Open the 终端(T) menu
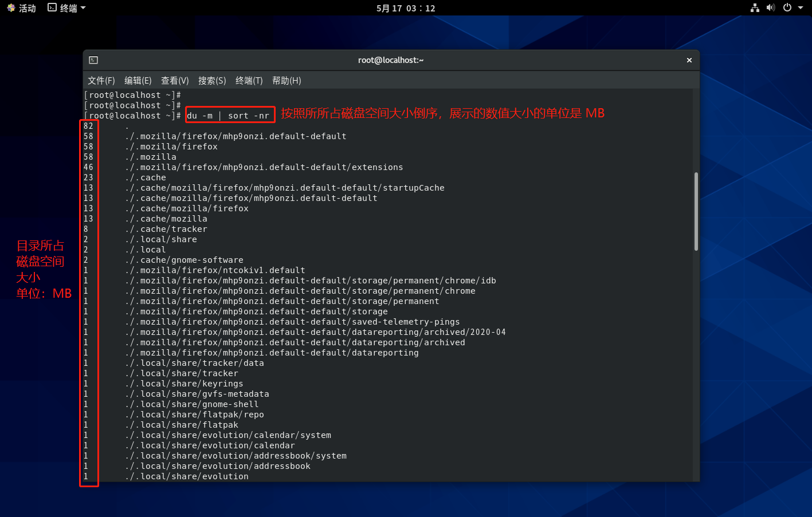Viewport: 812px width, 517px height. point(249,81)
